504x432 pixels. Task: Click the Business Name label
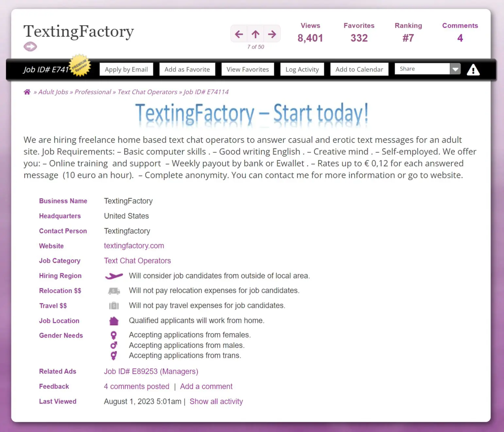(63, 201)
